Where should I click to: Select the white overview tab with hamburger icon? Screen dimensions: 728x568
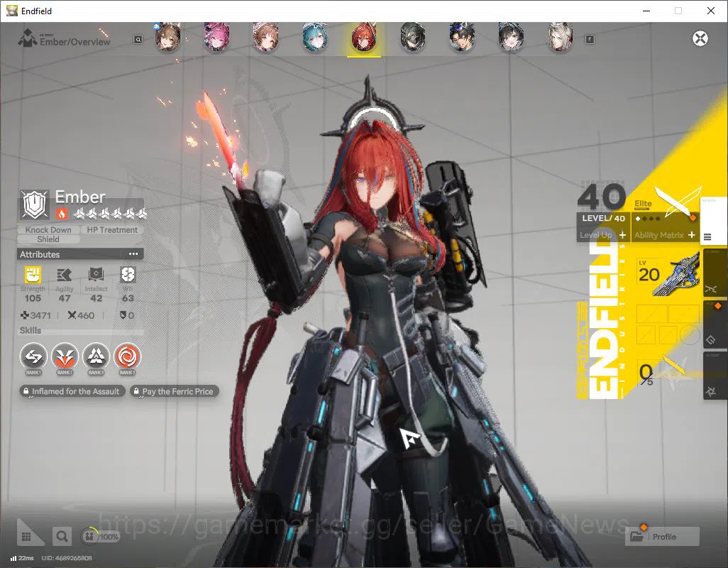[x=714, y=222]
